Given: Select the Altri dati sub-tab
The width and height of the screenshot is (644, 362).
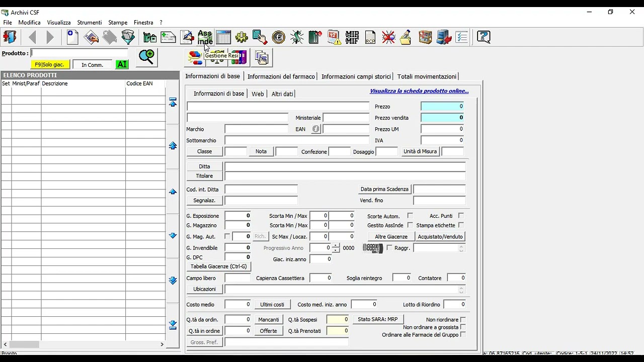Looking at the screenshot, I should tap(282, 94).
